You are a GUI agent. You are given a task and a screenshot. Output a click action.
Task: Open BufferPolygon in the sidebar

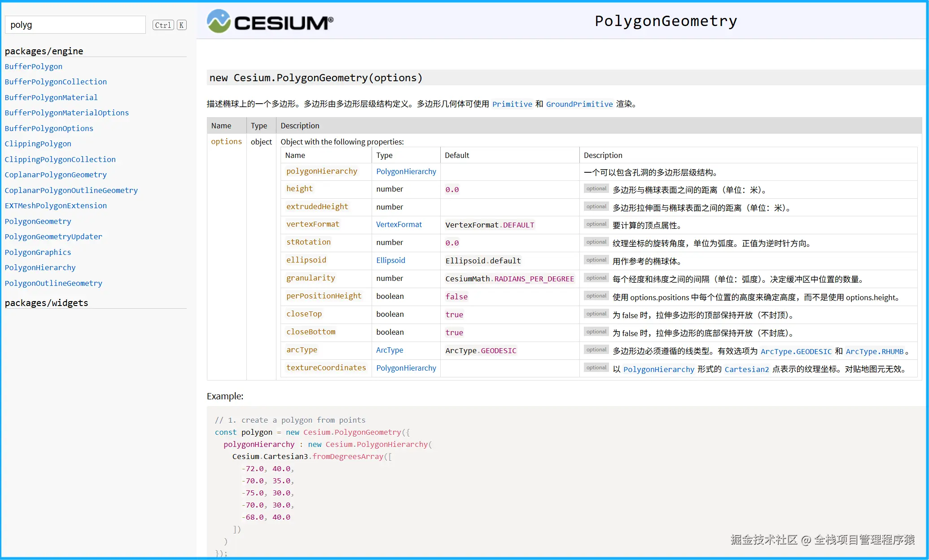(34, 66)
